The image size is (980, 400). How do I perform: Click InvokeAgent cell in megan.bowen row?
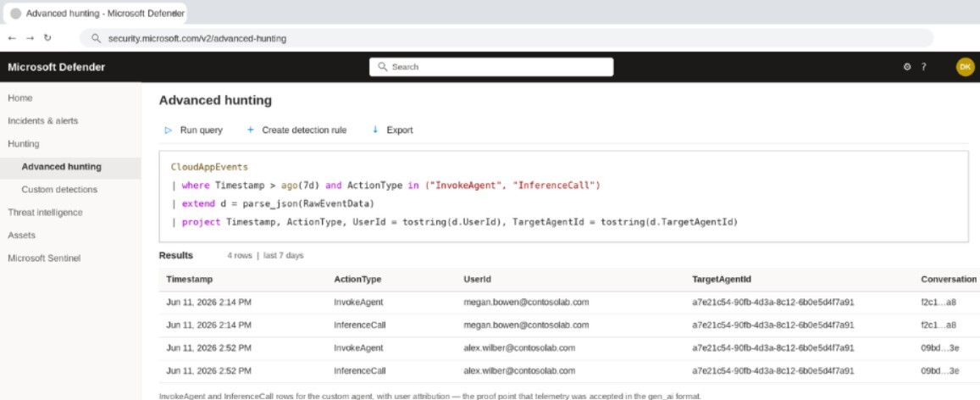(x=358, y=303)
